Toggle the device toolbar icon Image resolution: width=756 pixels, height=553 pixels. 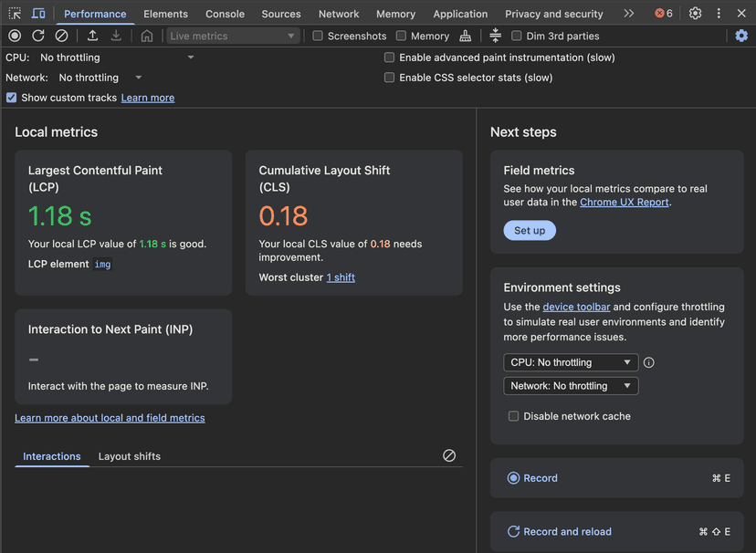[38, 14]
